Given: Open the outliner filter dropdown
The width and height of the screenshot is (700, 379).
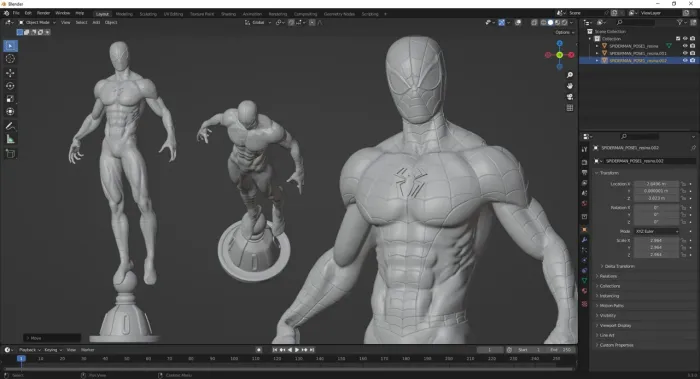Looking at the screenshot, I should click(681, 22).
